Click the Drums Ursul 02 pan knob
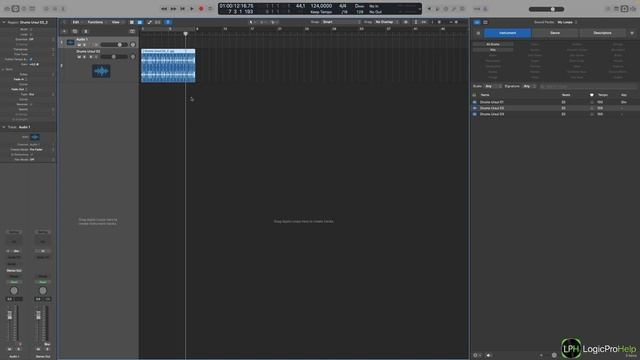This screenshot has height=360, width=640. click(x=133, y=57)
